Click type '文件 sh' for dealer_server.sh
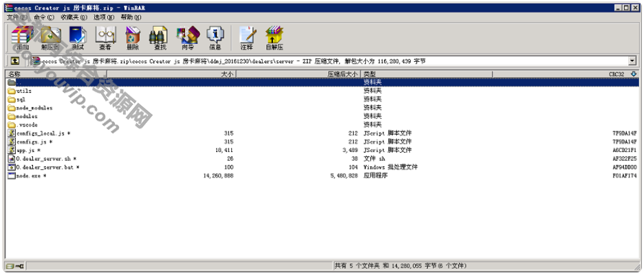This screenshot has height=273, width=644. [374, 158]
